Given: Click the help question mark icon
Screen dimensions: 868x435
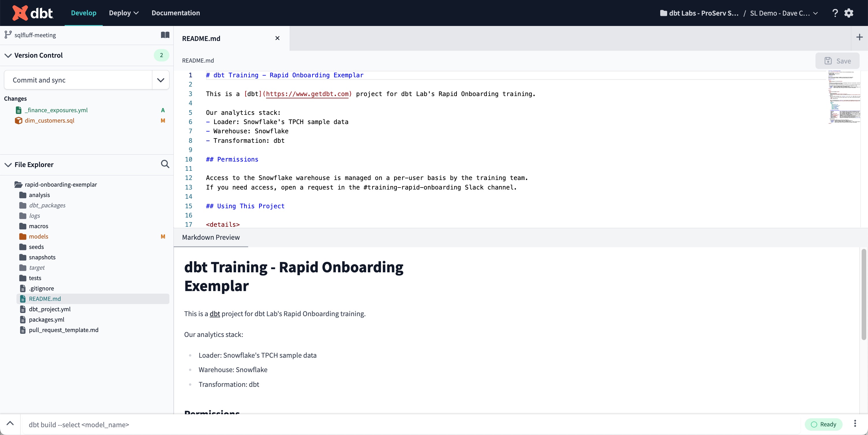Looking at the screenshot, I should pos(835,13).
